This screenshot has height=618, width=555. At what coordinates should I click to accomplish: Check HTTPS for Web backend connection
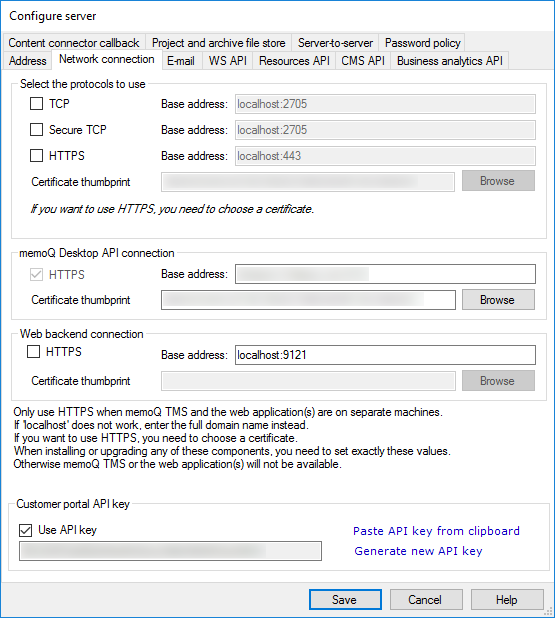click(34, 351)
